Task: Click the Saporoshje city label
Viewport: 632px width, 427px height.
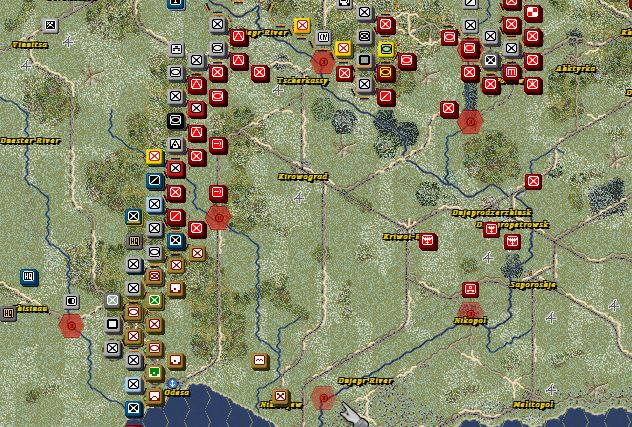Action: pyautogui.click(x=533, y=285)
